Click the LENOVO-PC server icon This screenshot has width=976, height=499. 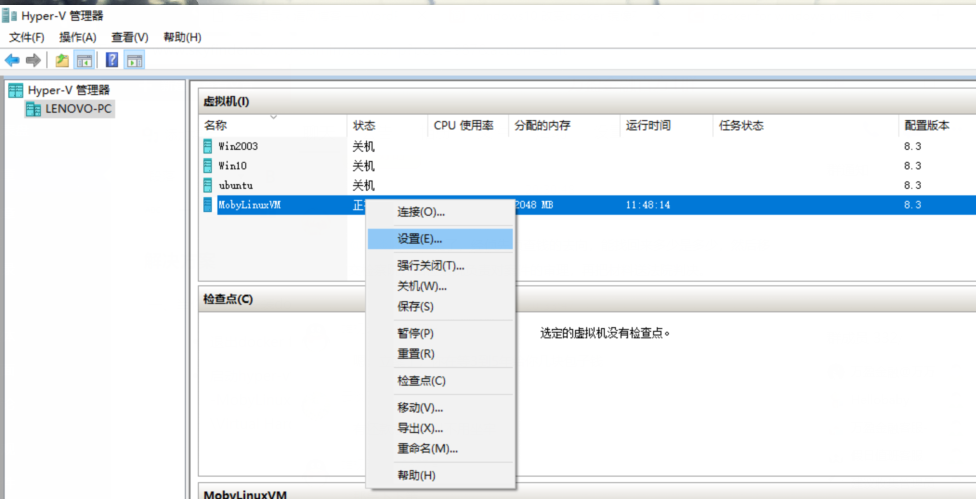(34, 110)
